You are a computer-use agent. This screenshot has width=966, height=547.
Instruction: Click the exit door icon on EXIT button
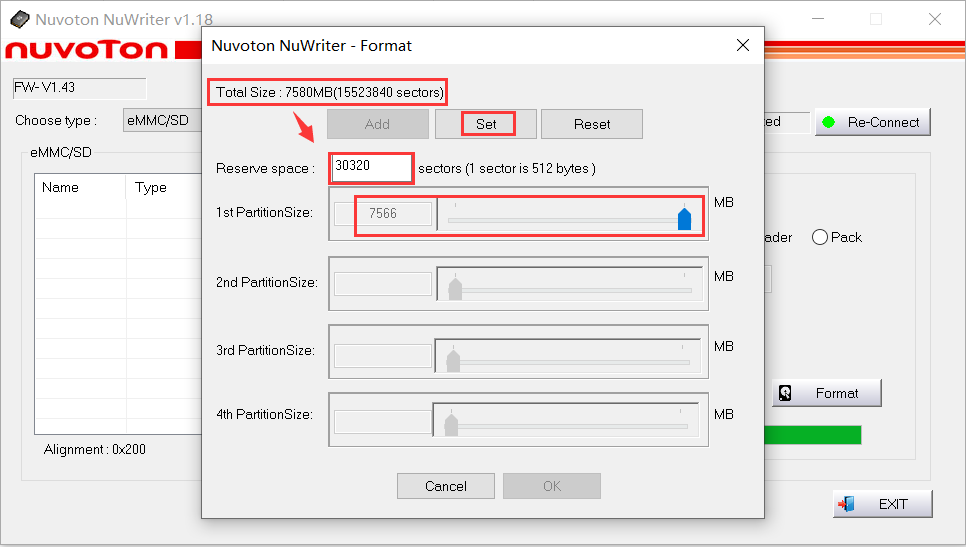(x=846, y=504)
